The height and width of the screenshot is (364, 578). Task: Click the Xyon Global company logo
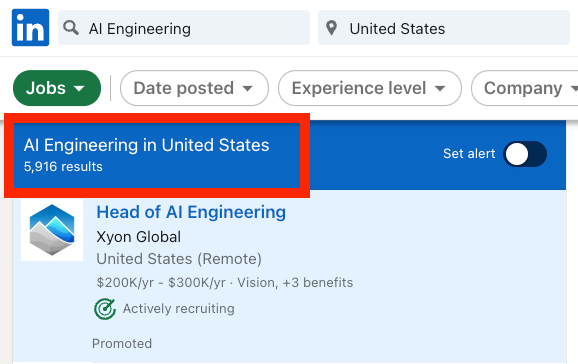point(52,230)
